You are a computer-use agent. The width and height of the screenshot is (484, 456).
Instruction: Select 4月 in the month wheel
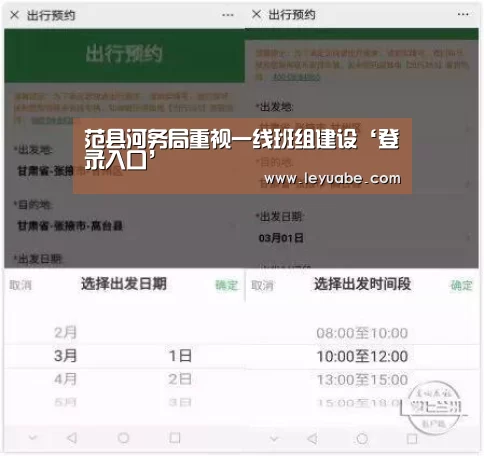(66, 379)
